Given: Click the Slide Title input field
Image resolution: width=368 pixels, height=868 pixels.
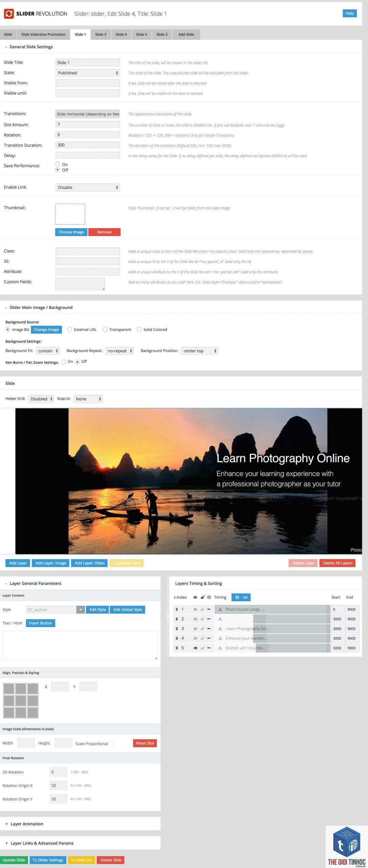Looking at the screenshot, I should coord(88,62).
